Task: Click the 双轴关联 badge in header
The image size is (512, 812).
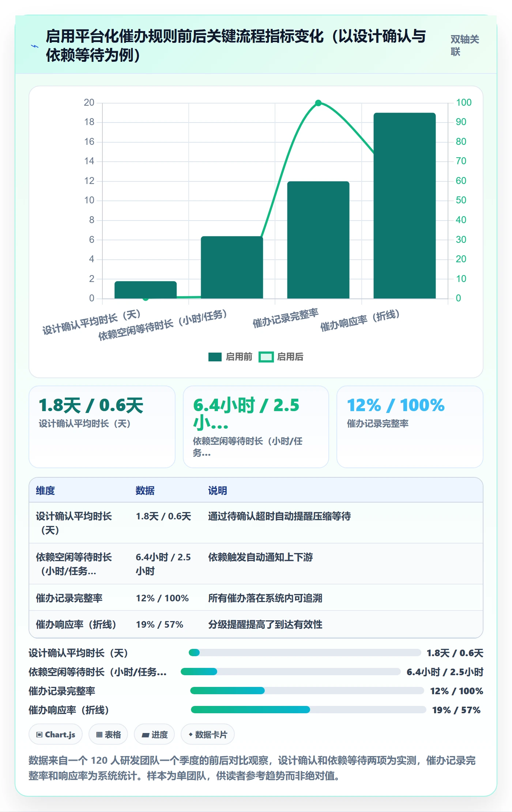Action: coord(465,45)
